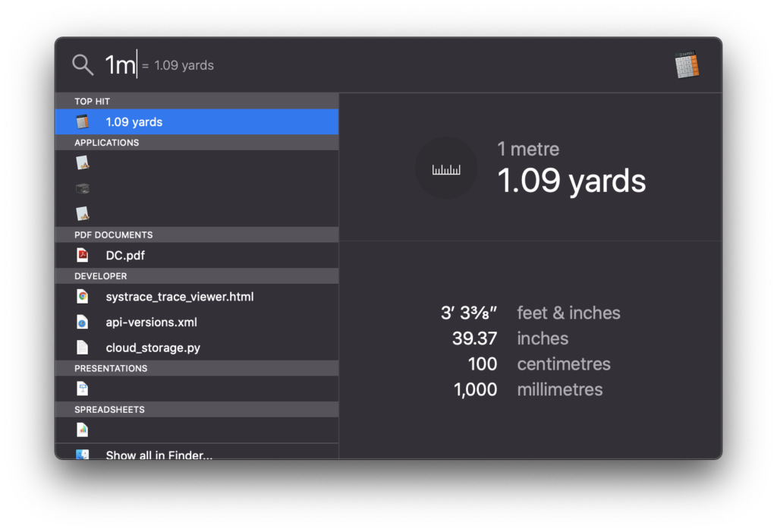
Task: Click the first Adobe app icon under Applications
Action: click(x=83, y=162)
